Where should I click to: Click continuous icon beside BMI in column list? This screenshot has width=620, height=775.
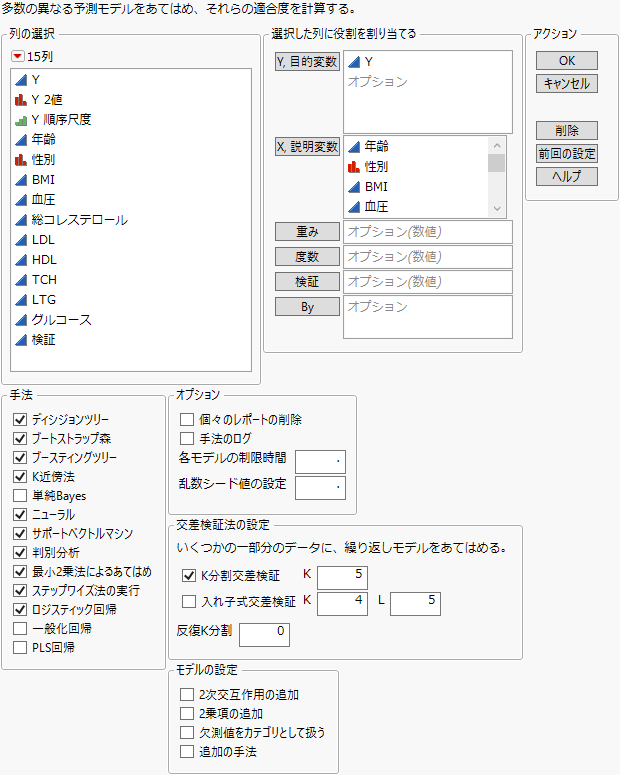[21, 180]
